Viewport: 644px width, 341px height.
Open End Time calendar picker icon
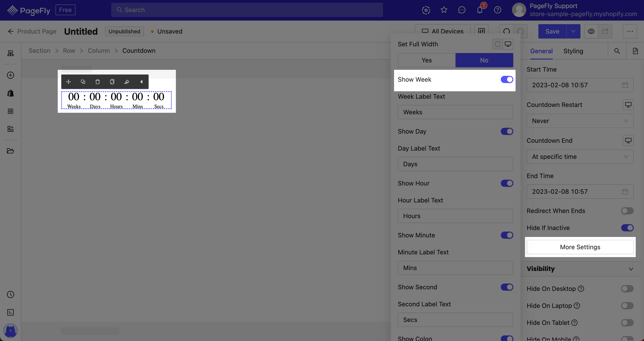(625, 192)
